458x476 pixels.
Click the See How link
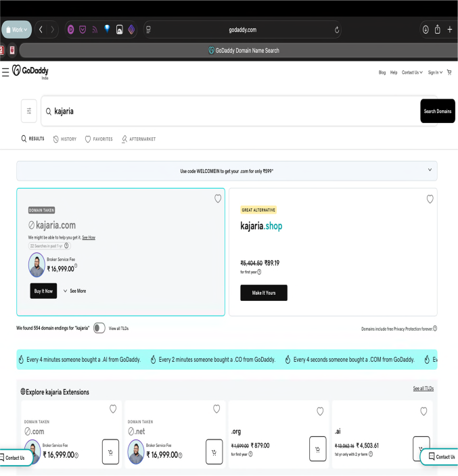(89, 237)
